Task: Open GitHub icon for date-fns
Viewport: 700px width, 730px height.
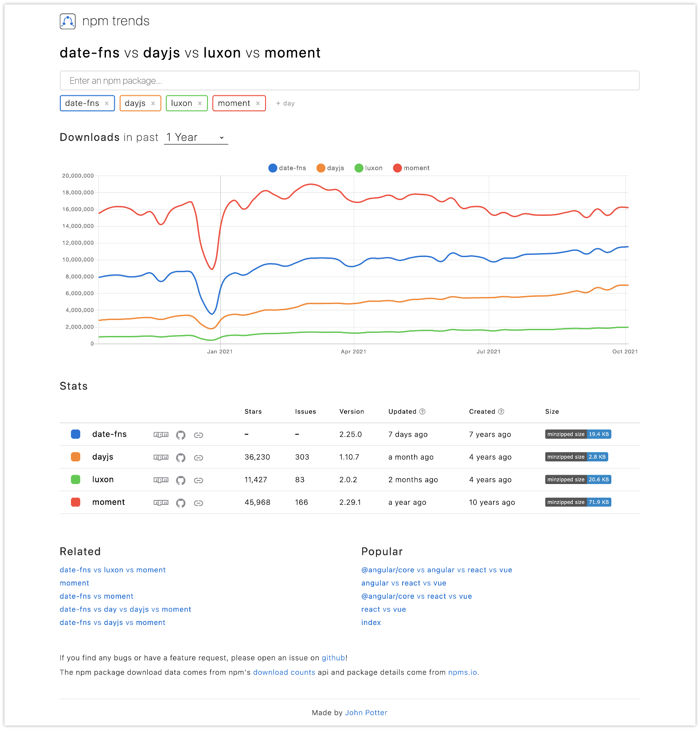Action: (x=180, y=435)
